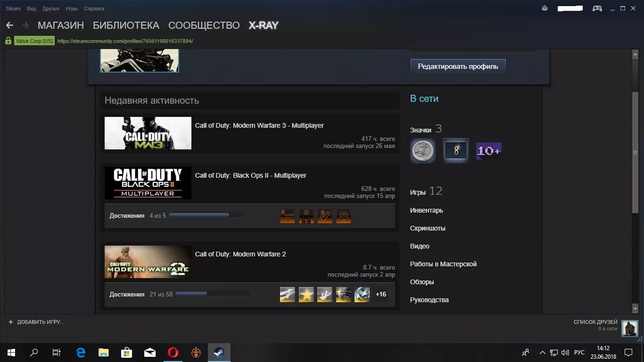Click Black Ops II achievements progress bar
The height and width of the screenshot is (362, 644).
point(207,215)
